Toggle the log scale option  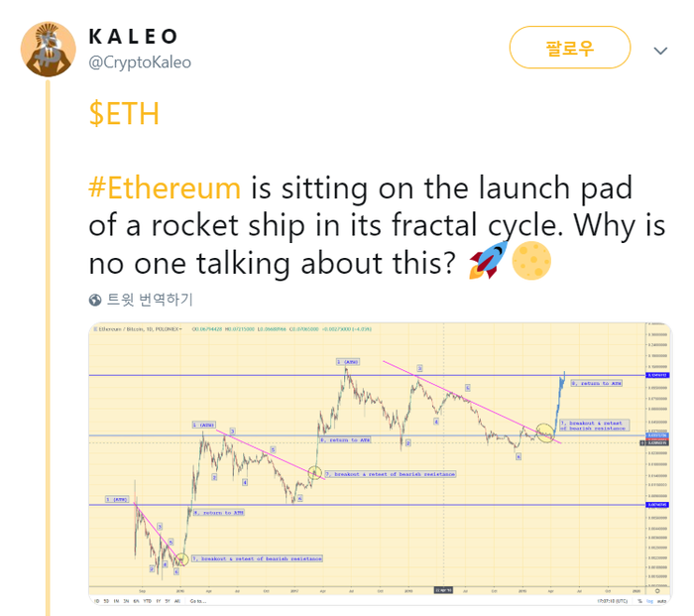point(649,601)
